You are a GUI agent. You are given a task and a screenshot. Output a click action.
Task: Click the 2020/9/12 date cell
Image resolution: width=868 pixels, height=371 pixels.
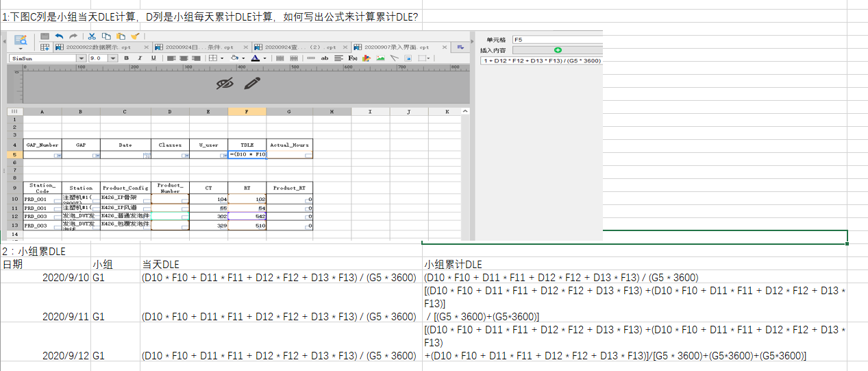[46, 342]
